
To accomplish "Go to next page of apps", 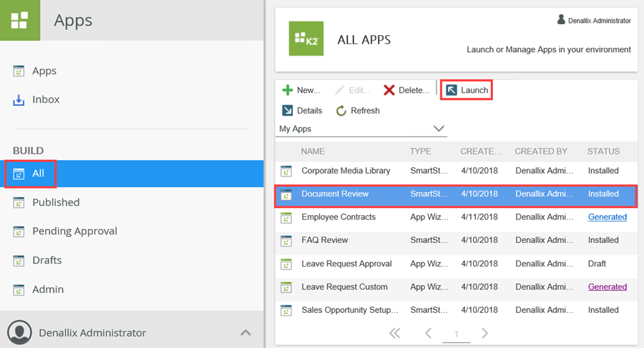I will 484,333.
